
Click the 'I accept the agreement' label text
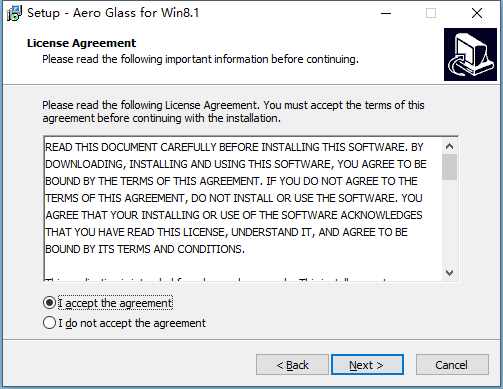115,303
